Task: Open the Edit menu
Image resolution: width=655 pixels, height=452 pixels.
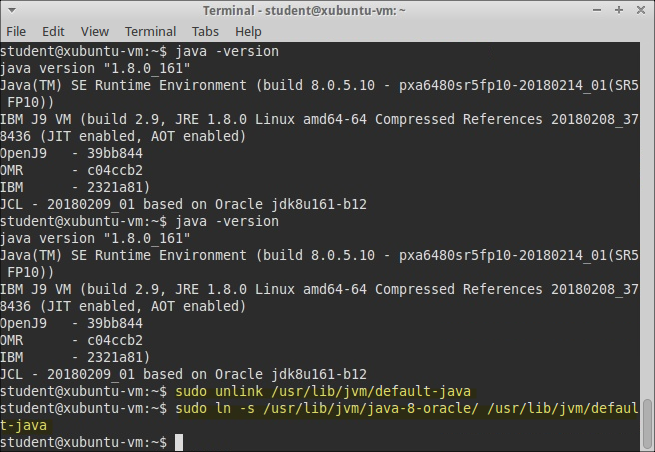Action: tap(53, 31)
